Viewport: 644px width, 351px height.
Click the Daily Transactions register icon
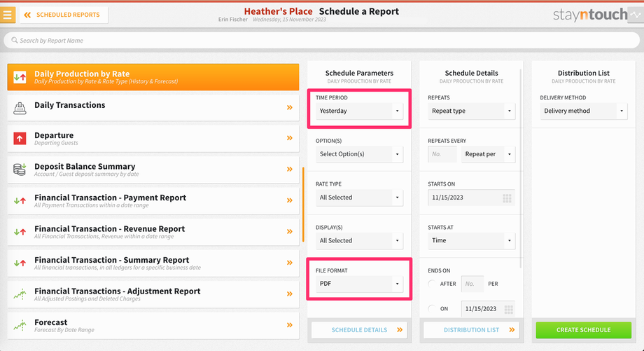pos(20,108)
